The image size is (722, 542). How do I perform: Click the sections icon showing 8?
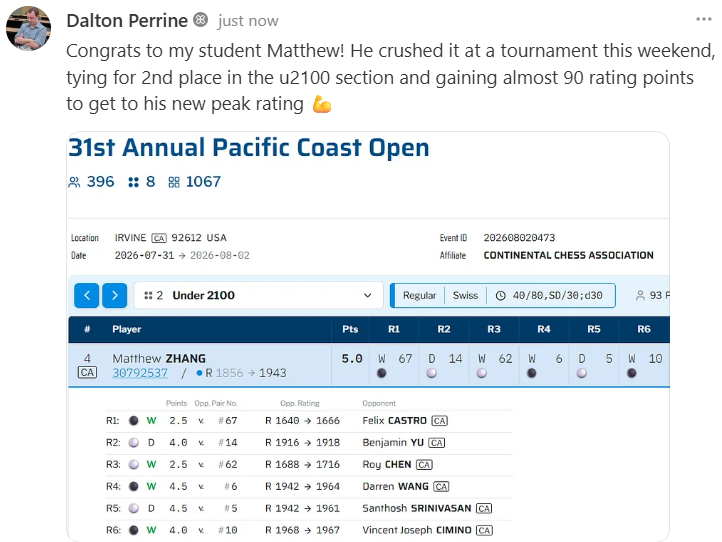134,182
